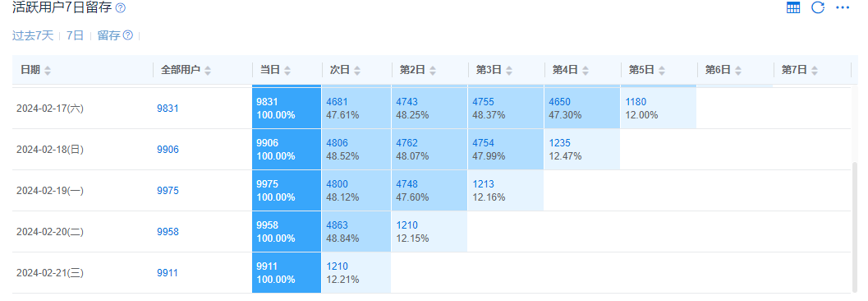Open the table view icon
The width and height of the screenshot is (868, 301).
(x=793, y=7)
